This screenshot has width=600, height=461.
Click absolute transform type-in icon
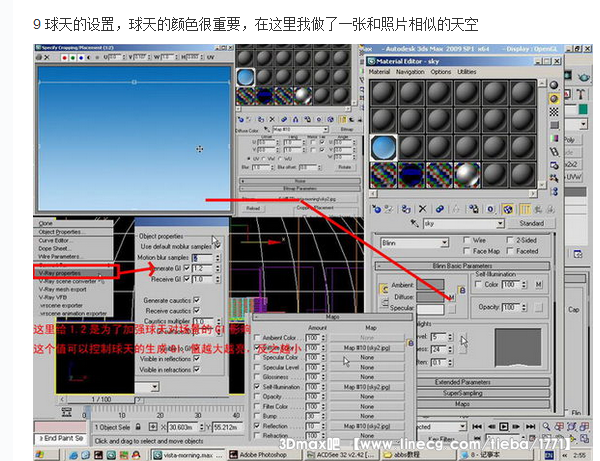(x=153, y=427)
